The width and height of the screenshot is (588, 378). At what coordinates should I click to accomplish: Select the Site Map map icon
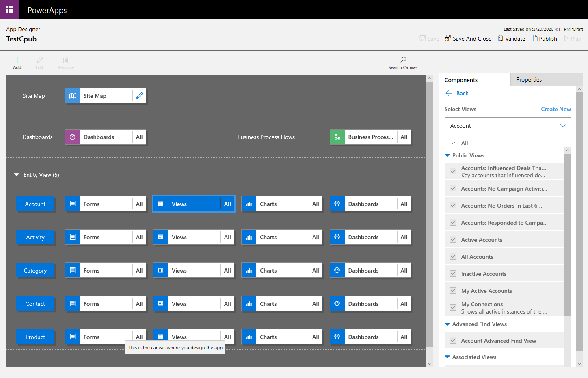[73, 96]
